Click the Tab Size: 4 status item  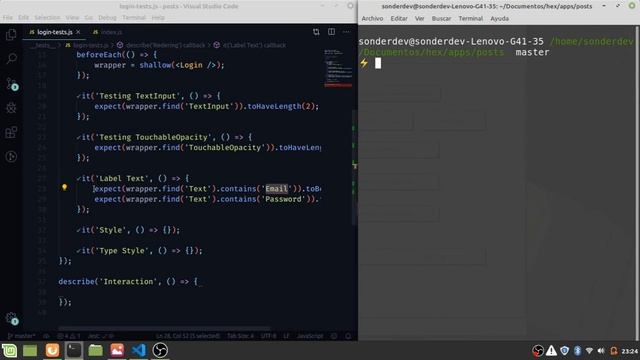pos(240,336)
